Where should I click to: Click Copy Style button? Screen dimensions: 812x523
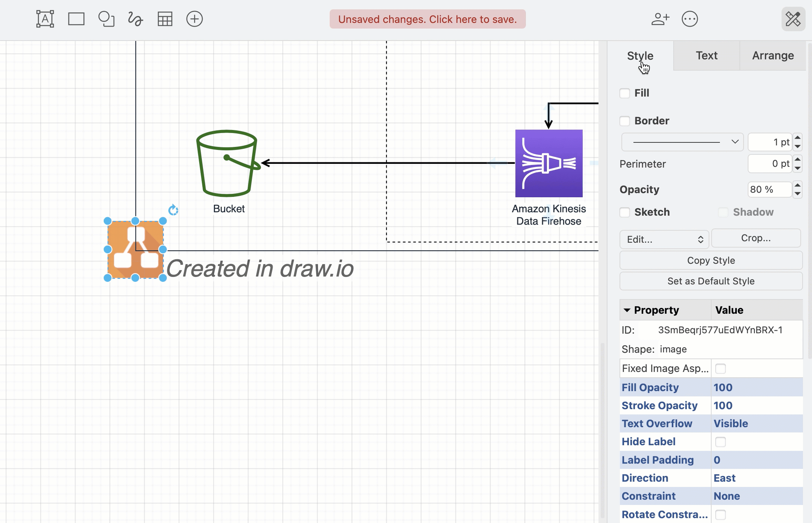click(710, 260)
